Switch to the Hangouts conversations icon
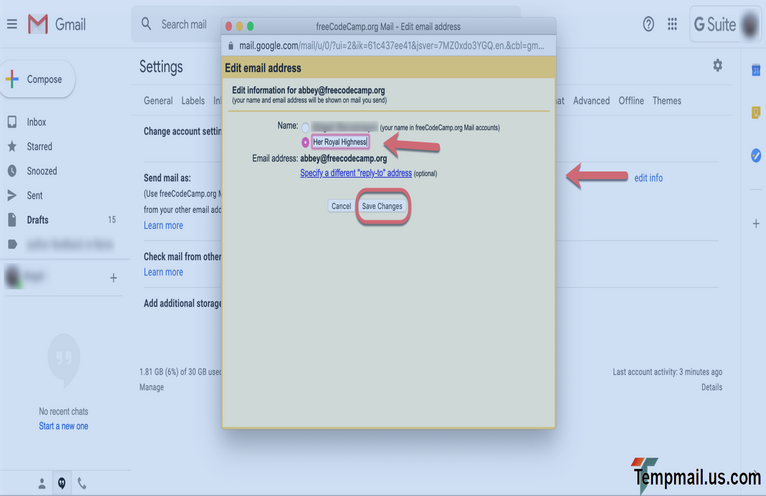766x496 pixels. click(61, 483)
